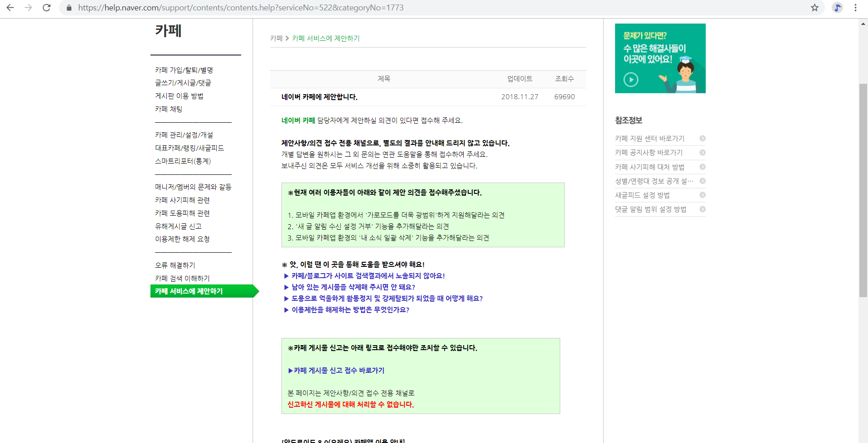Go to 카페 채팅 sidebar item

click(x=169, y=109)
